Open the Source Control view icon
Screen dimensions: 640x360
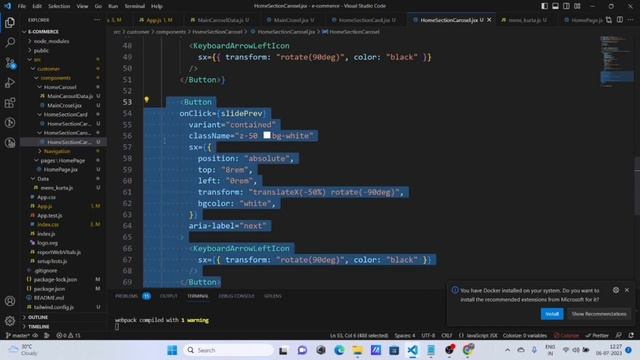click(10, 63)
